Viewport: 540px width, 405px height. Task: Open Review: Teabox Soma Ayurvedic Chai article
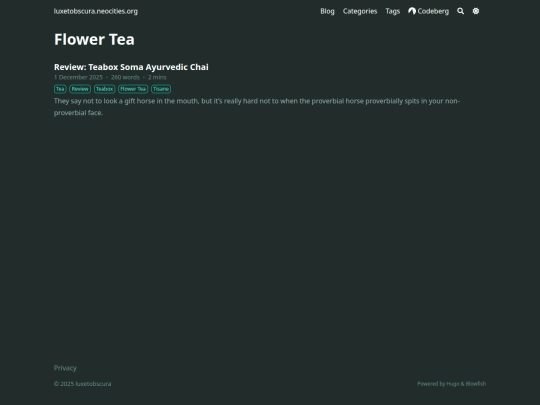point(131,67)
